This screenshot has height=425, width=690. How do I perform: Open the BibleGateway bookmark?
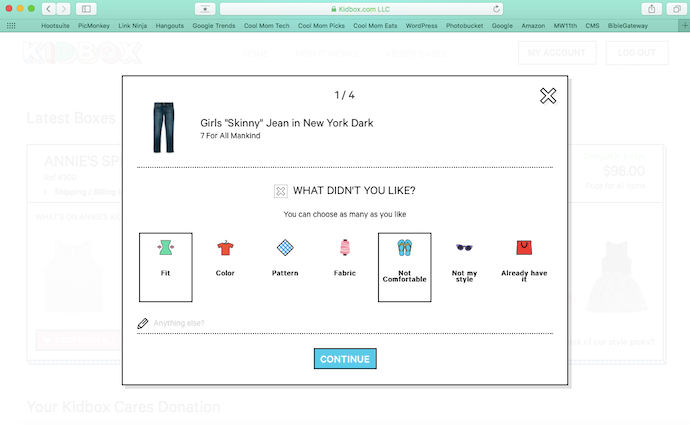(628, 26)
